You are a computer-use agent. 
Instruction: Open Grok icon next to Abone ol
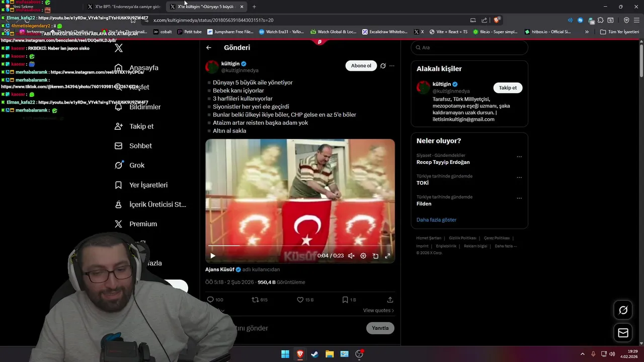pos(383,66)
